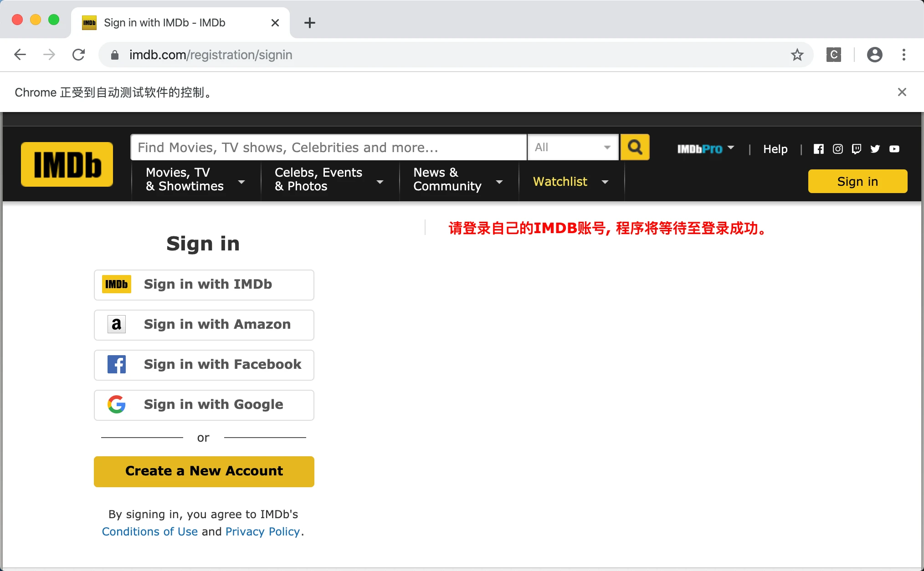The height and width of the screenshot is (571, 924).
Task: Select the Sign in with IMDb tab
Action: pyautogui.click(x=180, y=23)
